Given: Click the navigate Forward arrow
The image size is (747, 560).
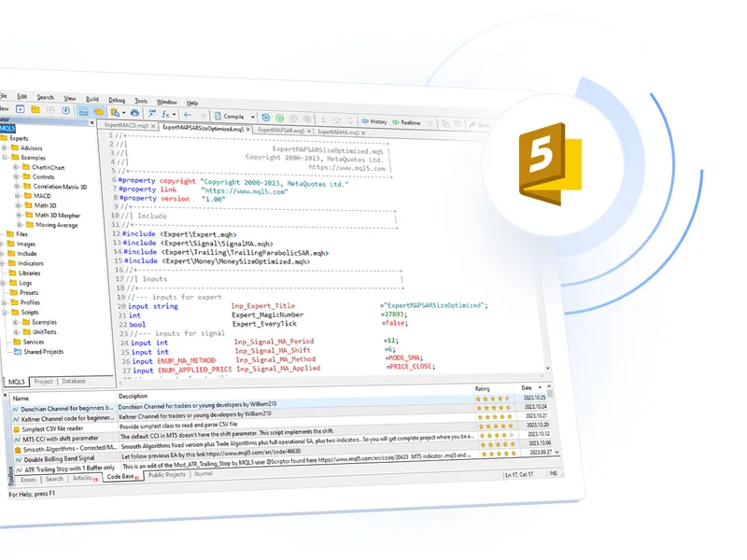Looking at the screenshot, I should [x=202, y=115].
